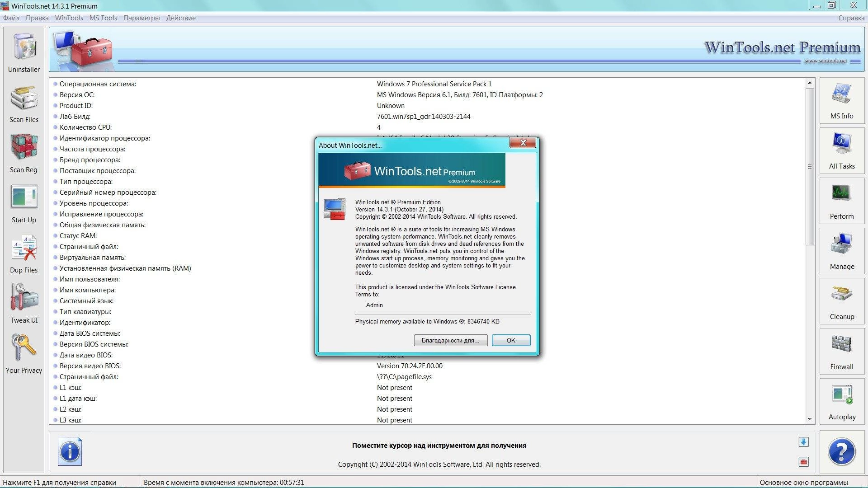Click the toolbox logo in the header banner
Screen dimensions: 868x488
pyautogui.click(x=83, y=50)
